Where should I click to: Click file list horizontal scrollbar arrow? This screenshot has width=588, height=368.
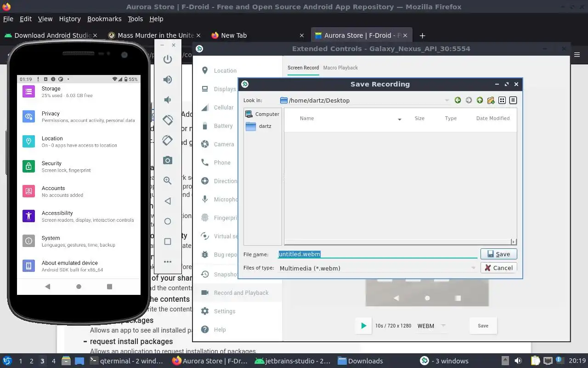514,241
